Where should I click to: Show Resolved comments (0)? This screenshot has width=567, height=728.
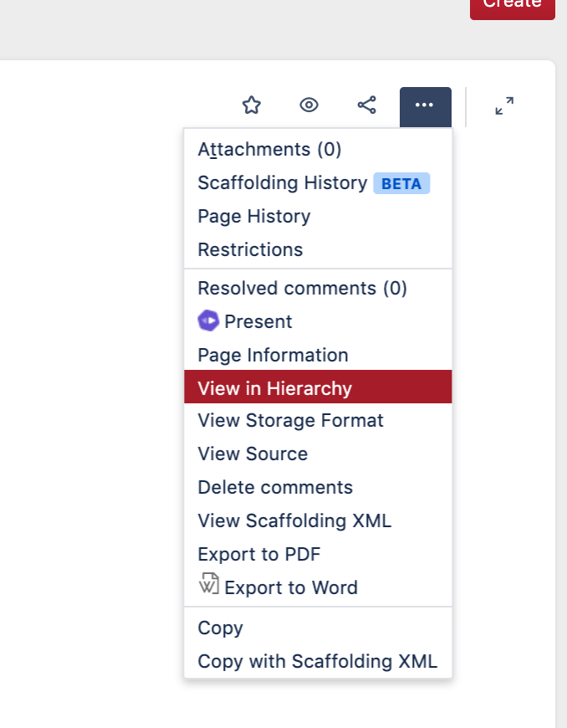[302, 288]
